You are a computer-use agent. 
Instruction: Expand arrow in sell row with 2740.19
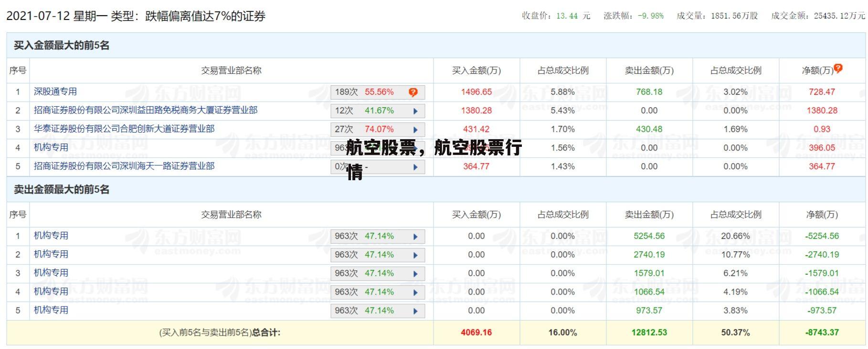[x=415, y=255]
